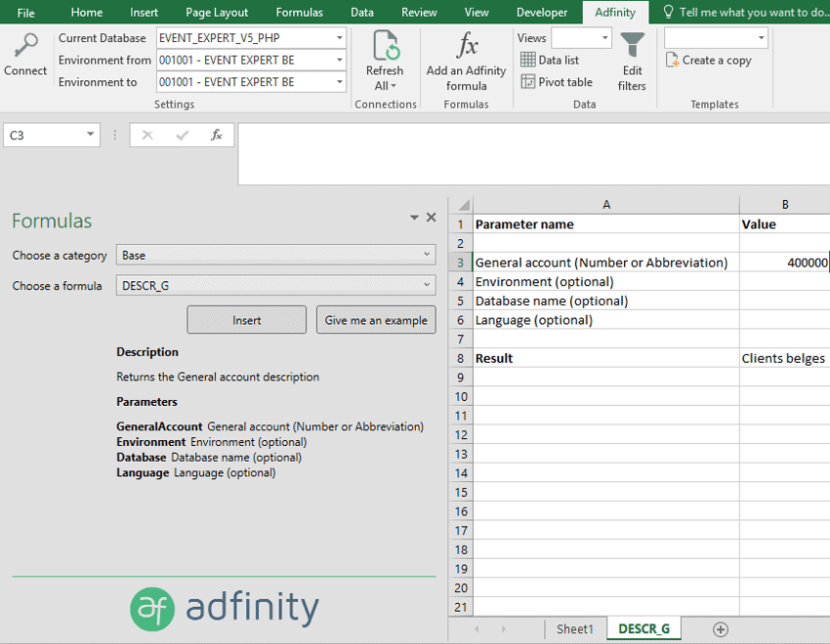Expand the Current Database dropdown
The height and width of the screenshot is (644, 830).
click(339, 38)
